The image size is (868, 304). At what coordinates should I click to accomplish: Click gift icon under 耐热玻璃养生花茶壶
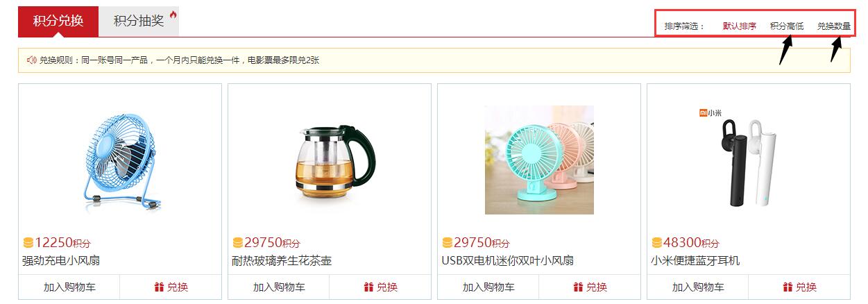pyautogui.click(x=368, y=287)
